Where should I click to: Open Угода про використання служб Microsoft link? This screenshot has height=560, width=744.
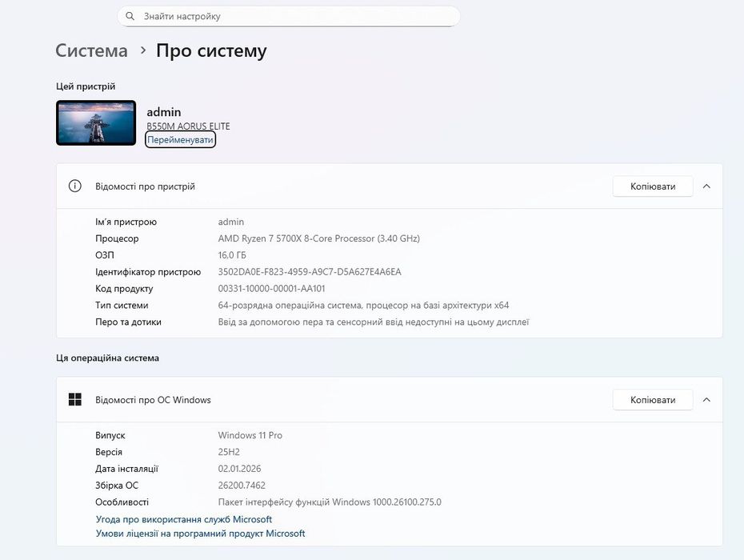point(184,519)
